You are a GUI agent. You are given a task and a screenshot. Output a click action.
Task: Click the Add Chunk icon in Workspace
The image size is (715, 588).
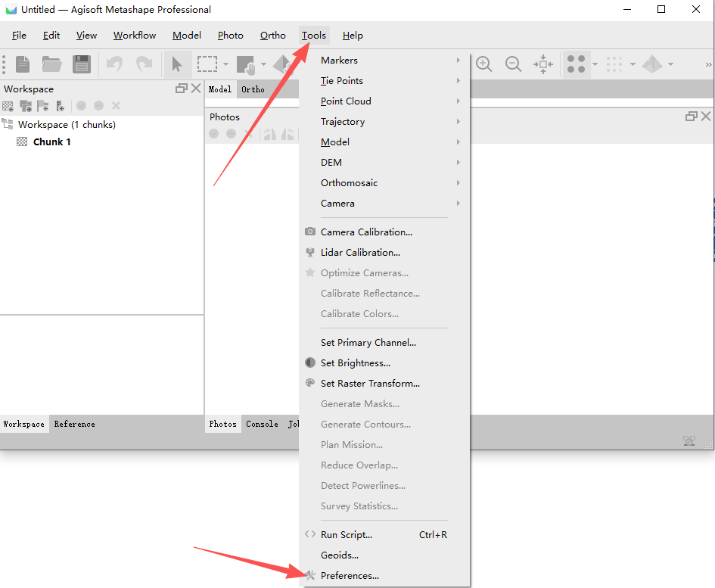tap(8, 106)
